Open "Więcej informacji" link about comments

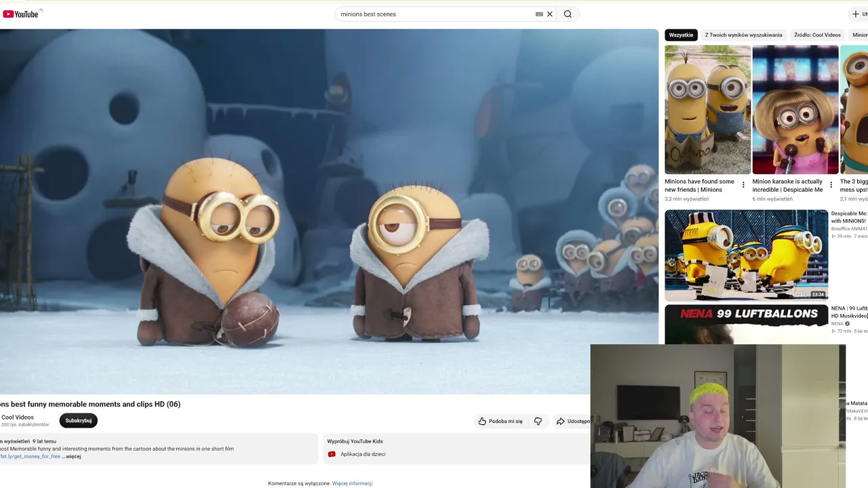[352, 483]
